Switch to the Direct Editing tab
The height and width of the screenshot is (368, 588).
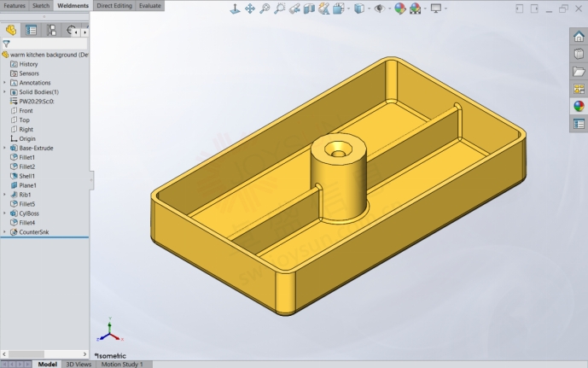pyautogui.click(x=114, y=6)
